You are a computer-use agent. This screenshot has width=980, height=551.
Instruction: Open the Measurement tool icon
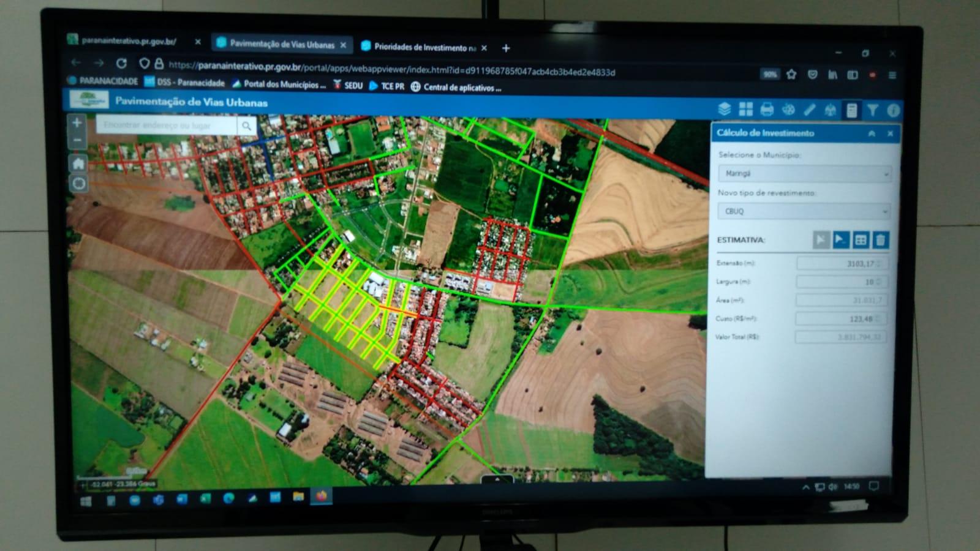click(x=809, y=109)
